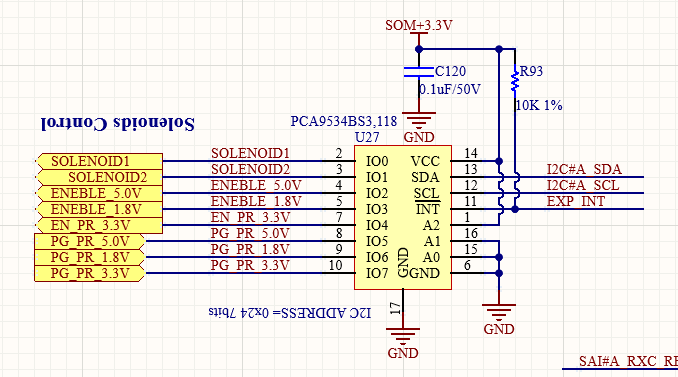Click the PCA9534BS3,118 part label
The height and width of the screenshot is (377, 678).
[x=344, y=121]
